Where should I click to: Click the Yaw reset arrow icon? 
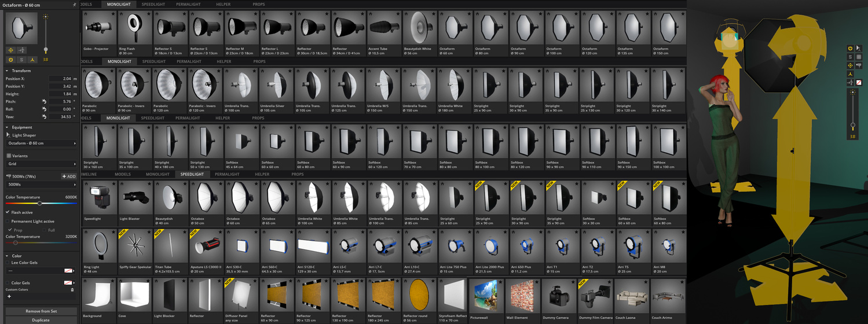[x=44, y=116]
